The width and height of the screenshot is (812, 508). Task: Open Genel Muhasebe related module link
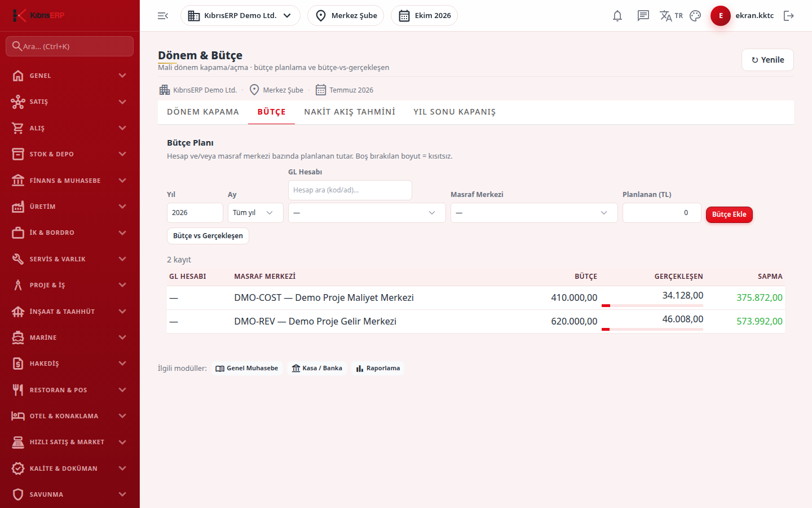[x=247, y=369]
